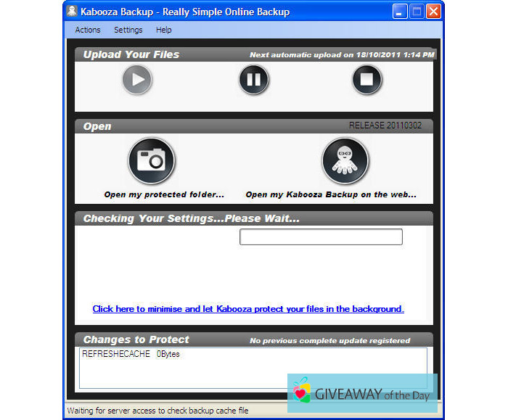
Task: Open the Help menu
Action: tap(163, 30)
